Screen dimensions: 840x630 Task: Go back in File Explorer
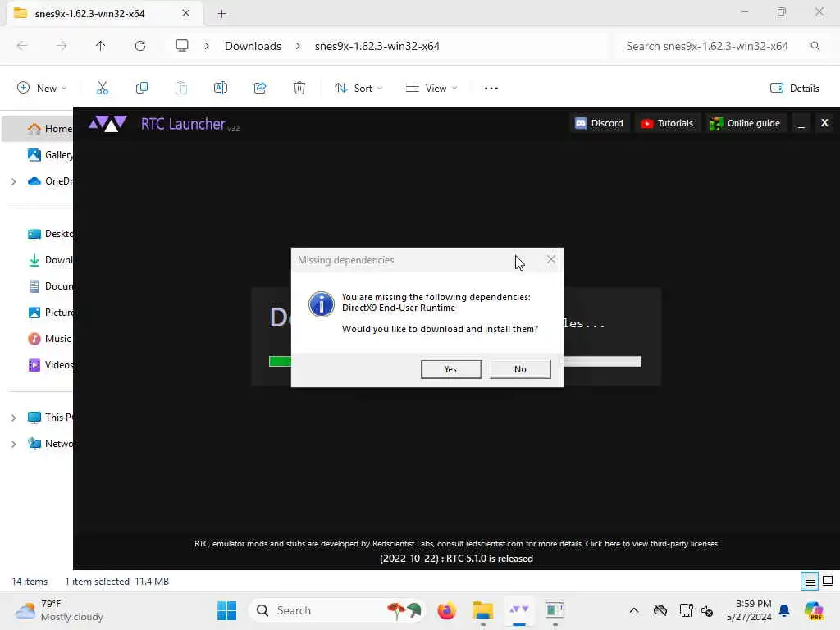tap(22, 46)
